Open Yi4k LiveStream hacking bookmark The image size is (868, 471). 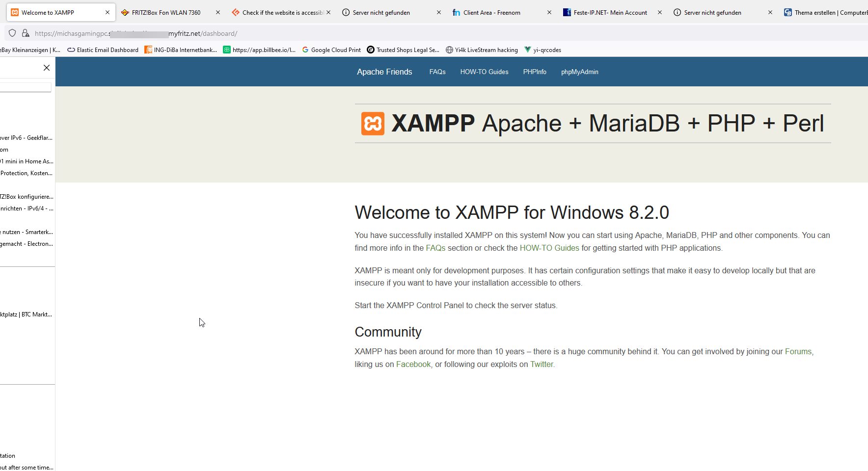click(482, 50)
